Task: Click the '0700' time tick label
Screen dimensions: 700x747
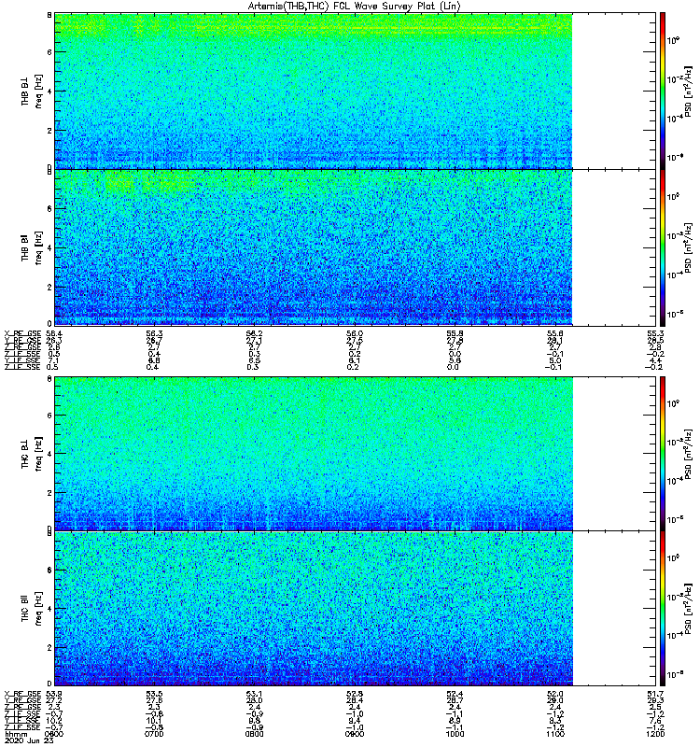Action: [x=154, y=734]
